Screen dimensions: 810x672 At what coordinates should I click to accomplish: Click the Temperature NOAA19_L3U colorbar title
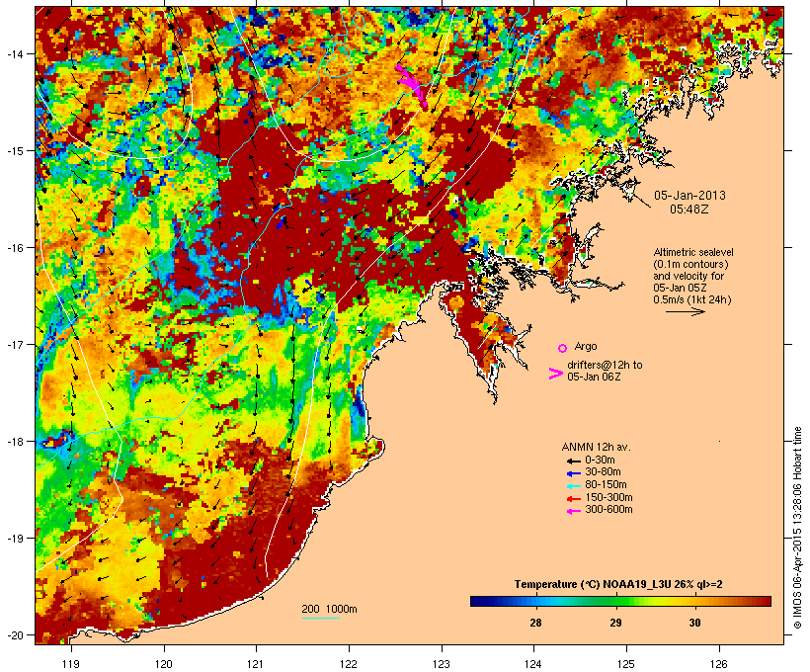coord(618,584)
